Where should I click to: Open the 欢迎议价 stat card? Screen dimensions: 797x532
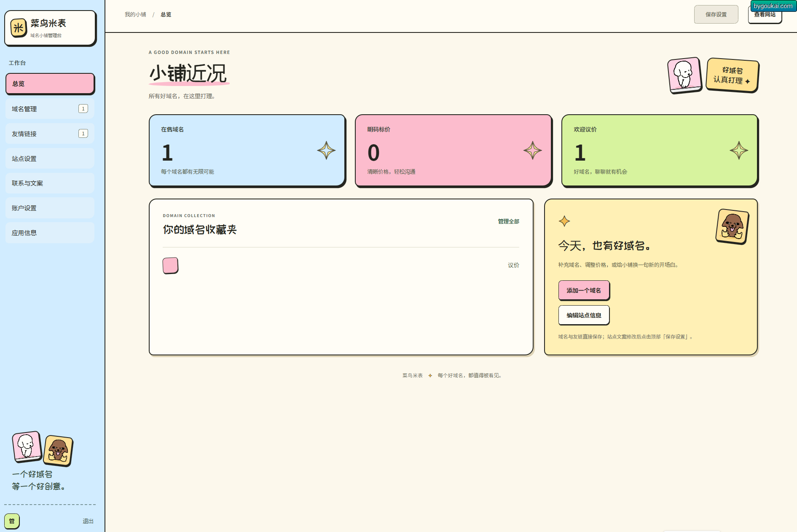[x=660, y=150]
